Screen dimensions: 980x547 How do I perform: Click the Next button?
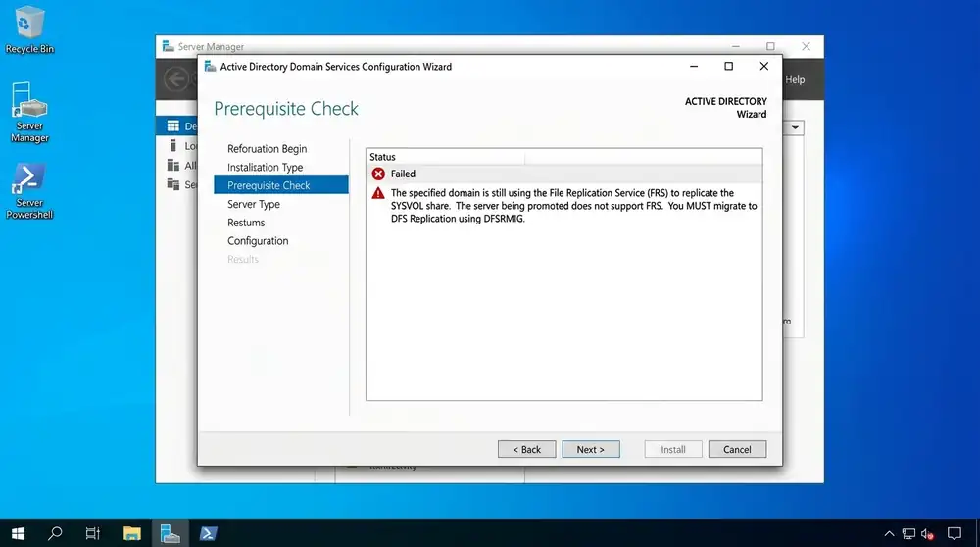click(591, 450)
